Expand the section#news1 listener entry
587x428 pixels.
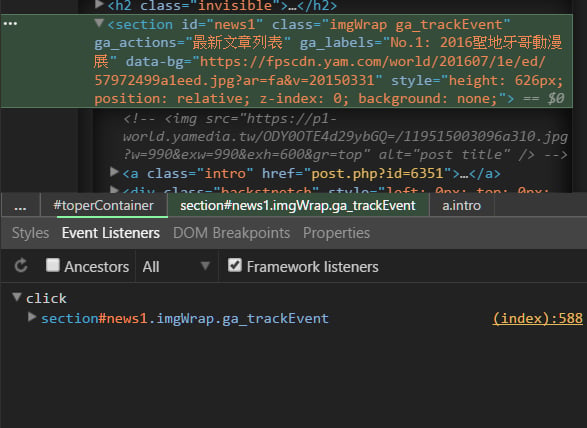(32, 318)
